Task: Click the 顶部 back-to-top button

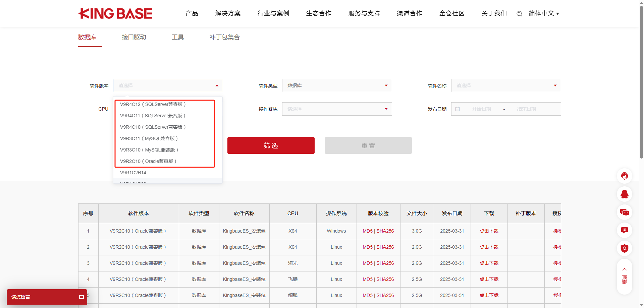Action: 624,276
